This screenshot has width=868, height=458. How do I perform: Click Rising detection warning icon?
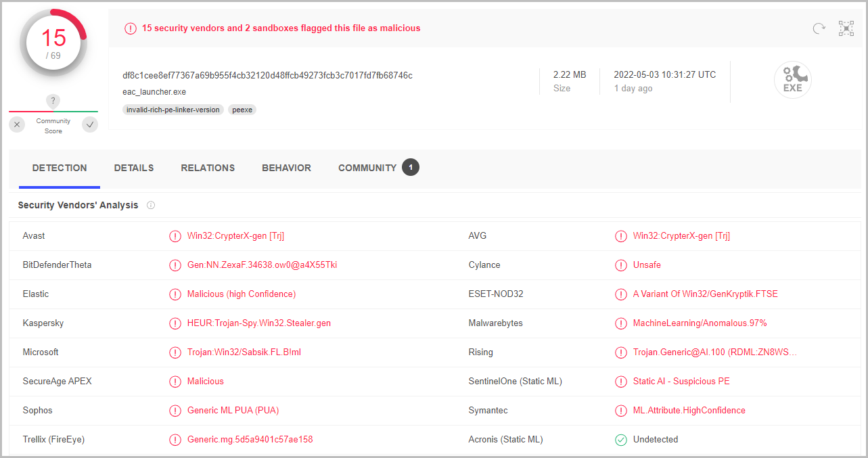click(621, 352)
